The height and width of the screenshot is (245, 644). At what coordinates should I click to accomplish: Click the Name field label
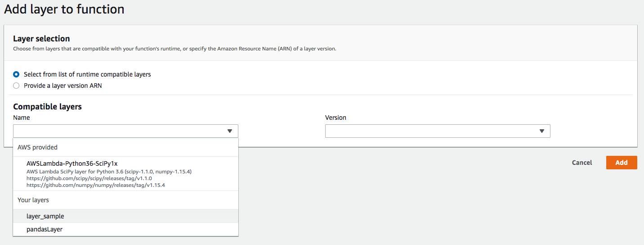22,118
